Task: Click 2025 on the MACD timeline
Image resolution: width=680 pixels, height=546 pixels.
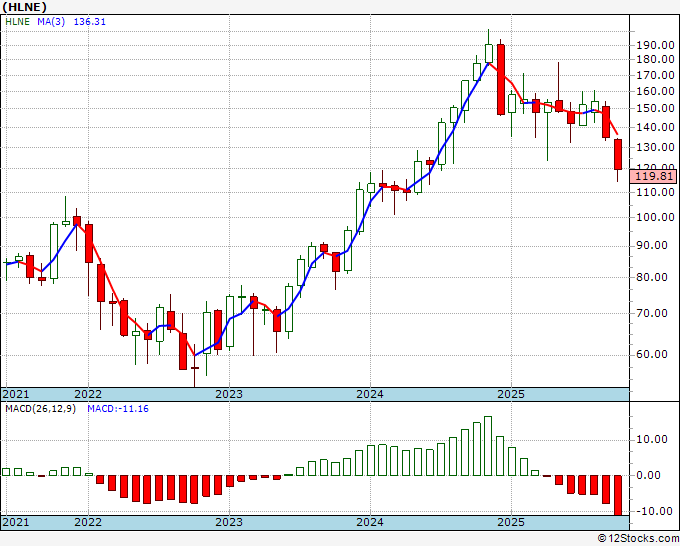Action: point(511,522)
